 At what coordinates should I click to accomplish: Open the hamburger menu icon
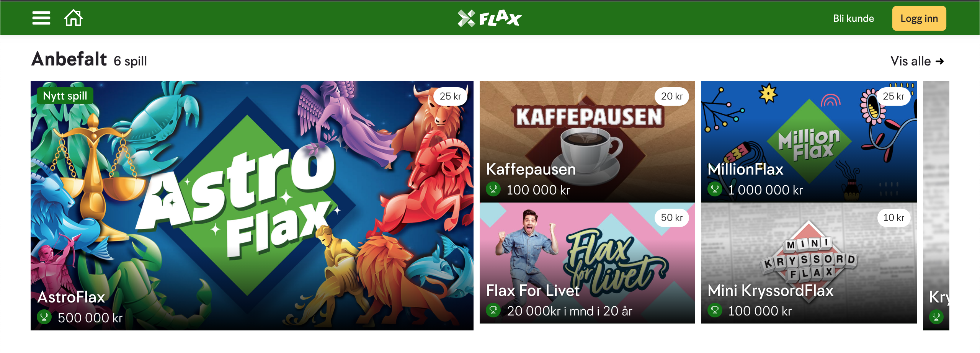point(41,18)
